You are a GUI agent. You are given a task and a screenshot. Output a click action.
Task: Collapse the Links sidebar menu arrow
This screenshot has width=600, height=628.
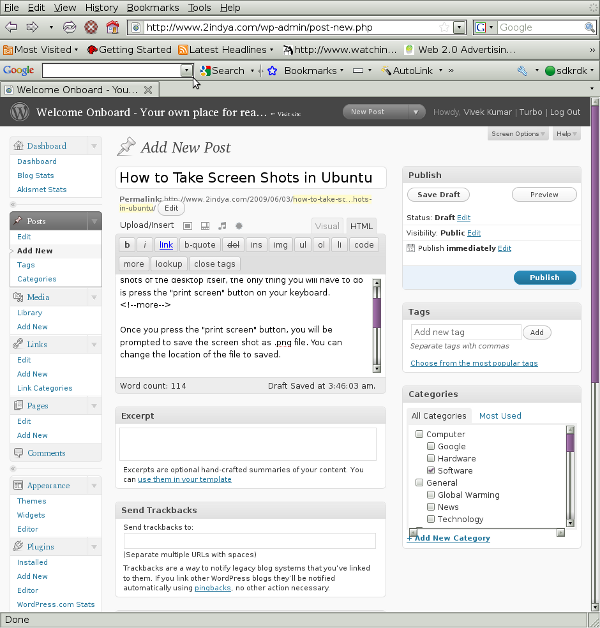click(x=94, y=344)
